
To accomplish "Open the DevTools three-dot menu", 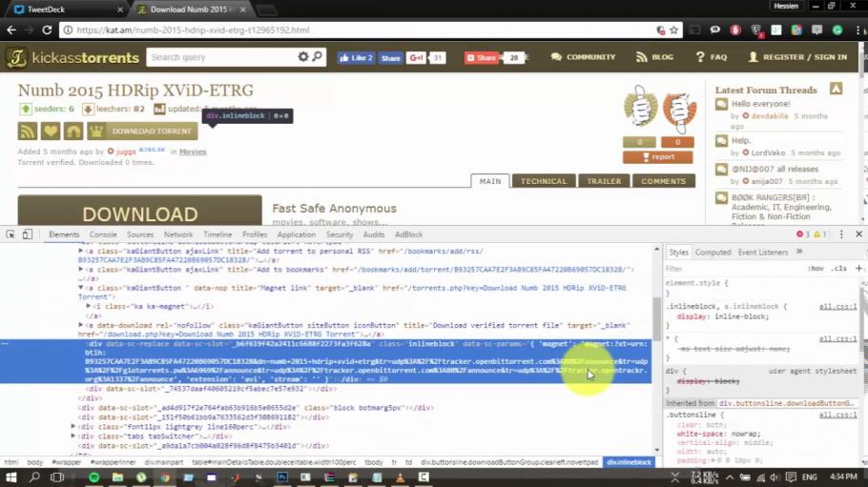I will (841, 234).
